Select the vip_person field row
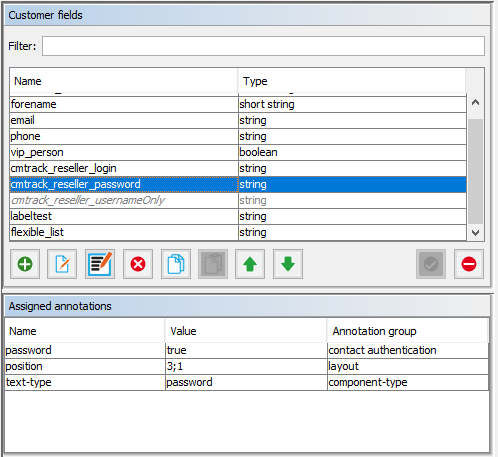The width and height of the screenshot is (498, 457). tap(238, 152)
